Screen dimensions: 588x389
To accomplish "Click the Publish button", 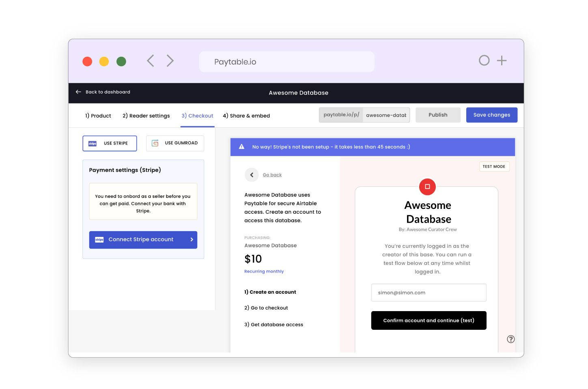I will point(438,115).
